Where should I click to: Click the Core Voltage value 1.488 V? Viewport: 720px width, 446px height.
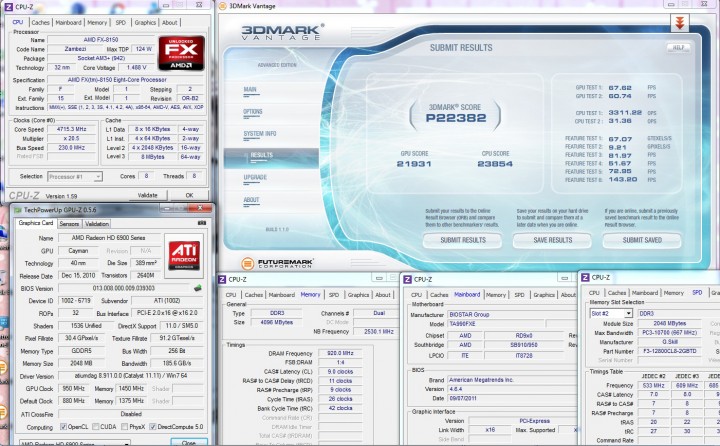136,68
